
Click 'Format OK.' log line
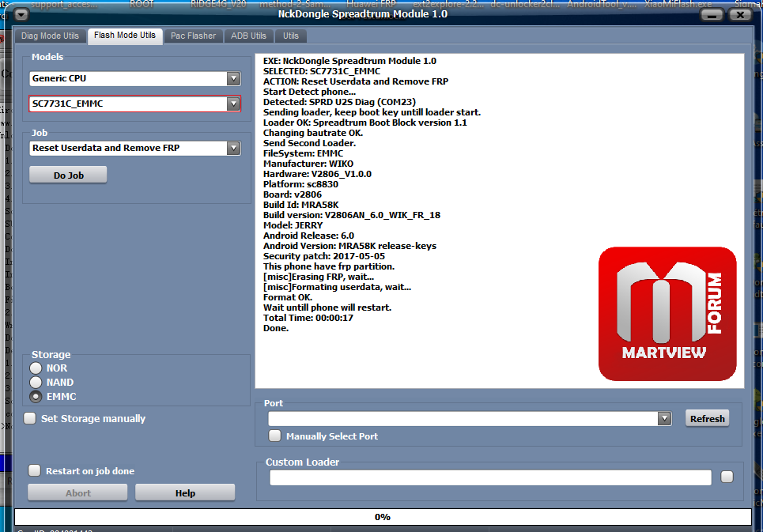[x=288, y=297]
